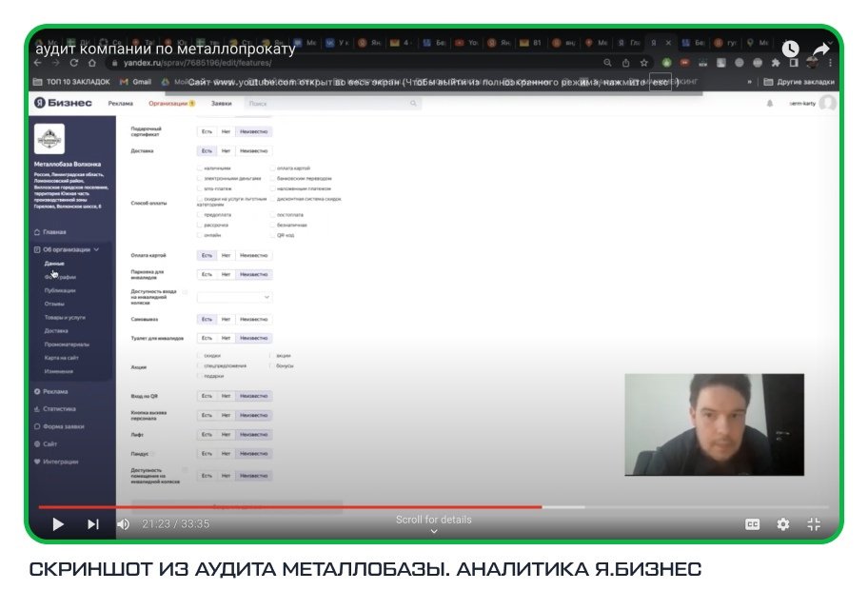Mute the video with the speaker icon

[124, 523]
